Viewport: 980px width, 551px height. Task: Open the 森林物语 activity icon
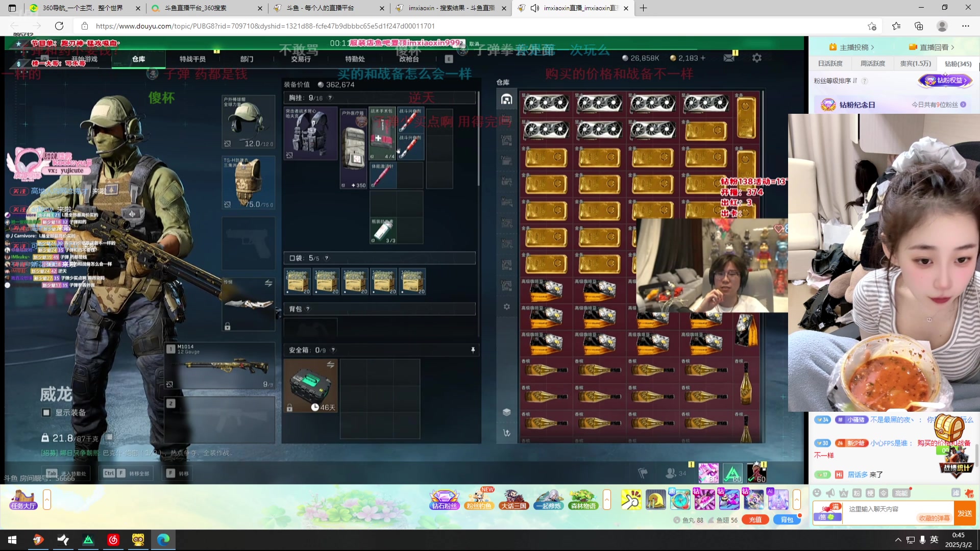point(583,499)
